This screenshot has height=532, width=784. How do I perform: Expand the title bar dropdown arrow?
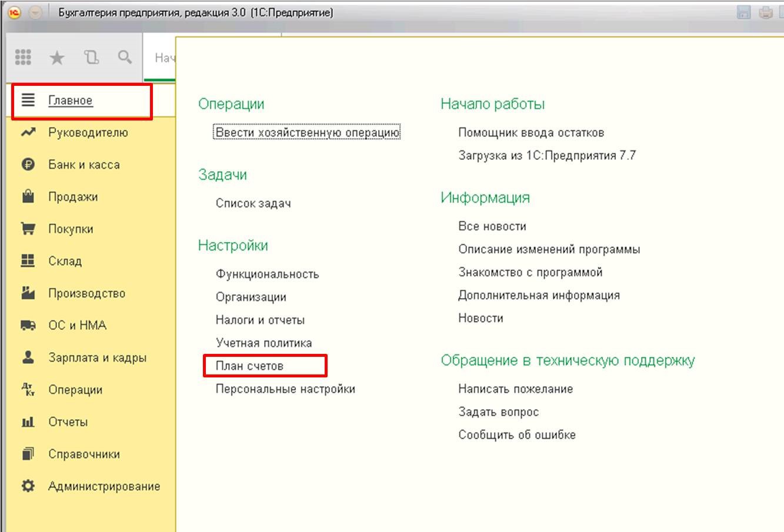click(35, 12)
